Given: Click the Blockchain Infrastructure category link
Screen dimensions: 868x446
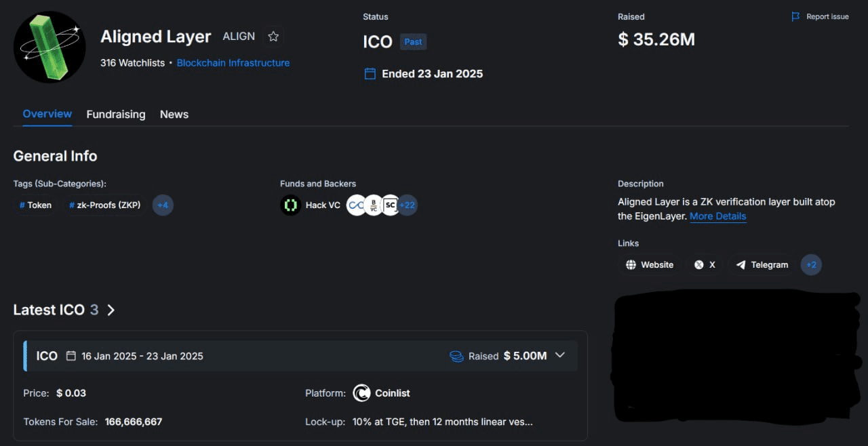Looking at the screenshot, I should (x=233, y=62).
